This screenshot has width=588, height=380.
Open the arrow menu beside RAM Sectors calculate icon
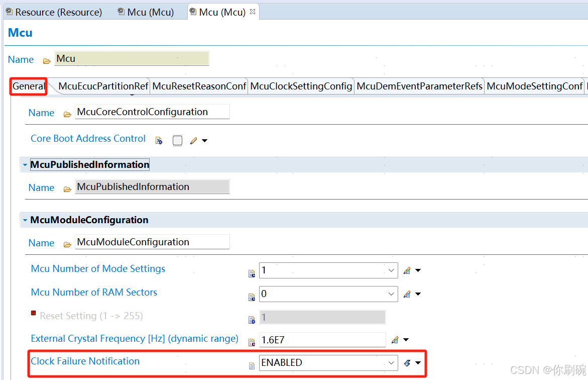[418, 294]
